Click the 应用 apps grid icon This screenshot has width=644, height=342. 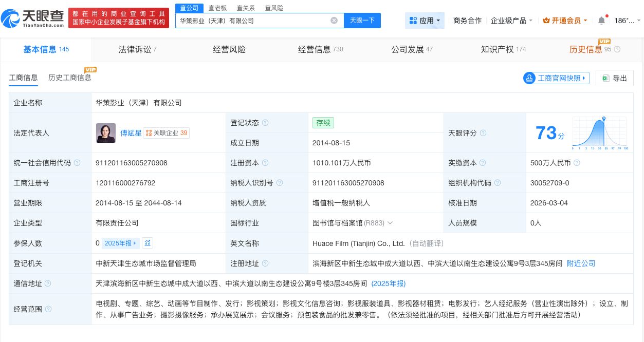[413, 20]
